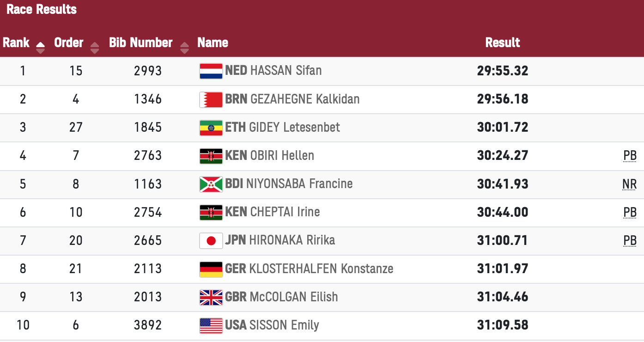Sort results by Rank arrow
The height and width of the screenshot is (342, 644).
pos(40,47)
